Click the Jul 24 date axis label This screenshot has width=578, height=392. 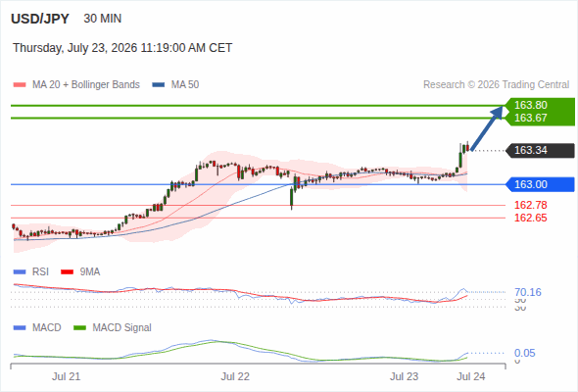pyautogui.click(x=471, y=377)
